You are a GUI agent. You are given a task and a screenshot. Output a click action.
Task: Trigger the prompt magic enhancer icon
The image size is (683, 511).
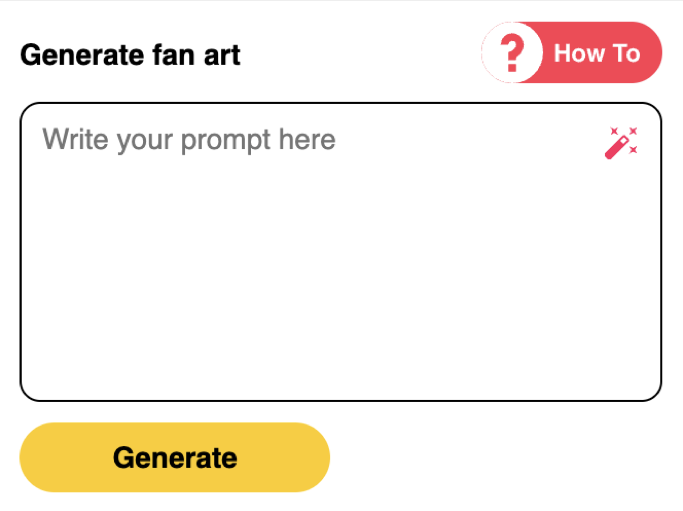pyautogui.click(x=621, y=143)
